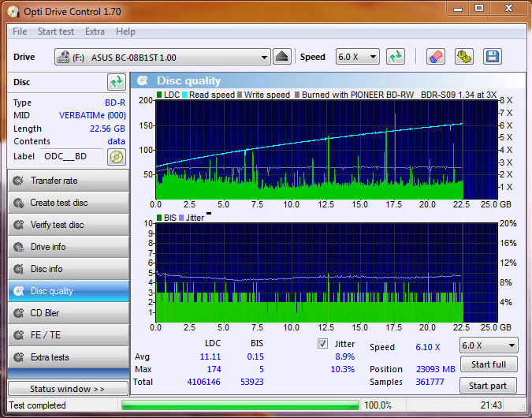Image resolution: width=532 pixels, height=418 pixels.
Task: Refresh the drive speed with green arrows icon
Action: 396,57
